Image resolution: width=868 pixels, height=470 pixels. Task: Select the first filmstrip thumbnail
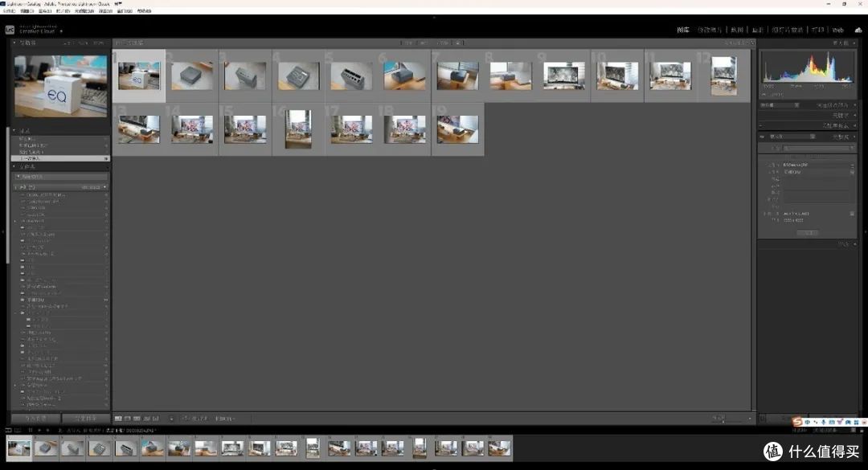coord(18,448)
